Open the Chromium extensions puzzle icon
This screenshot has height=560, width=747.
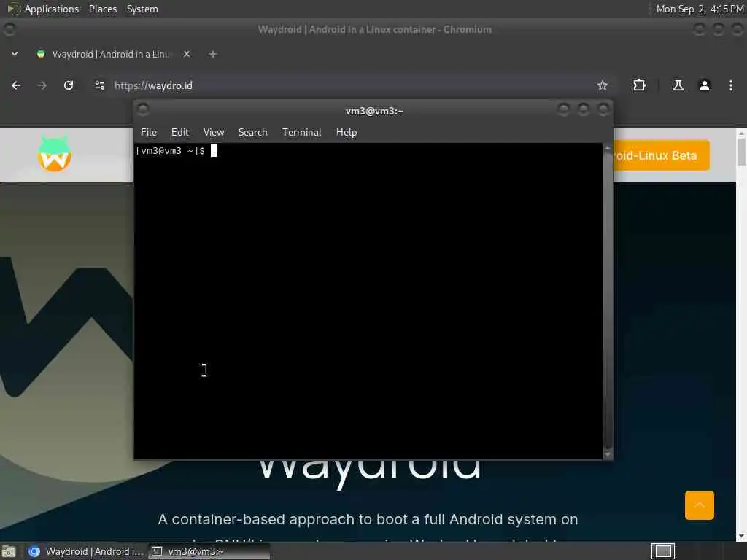coord(639,85)
